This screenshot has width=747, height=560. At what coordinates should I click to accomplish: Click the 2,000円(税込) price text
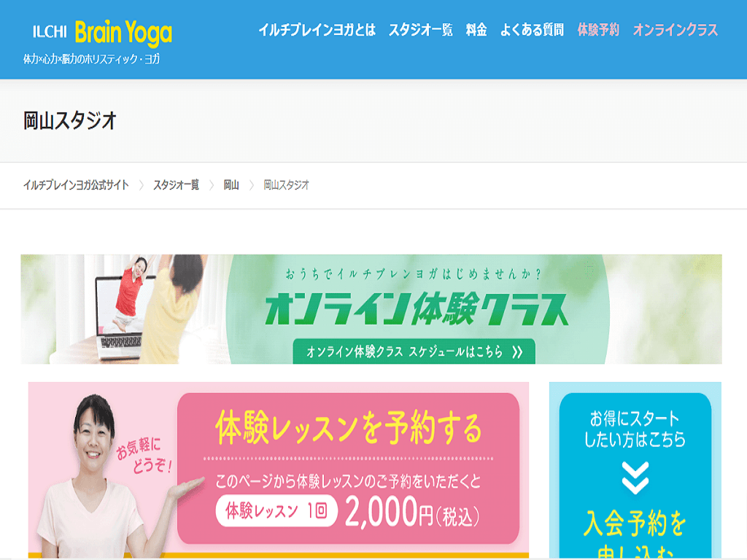tap(412, 513)
